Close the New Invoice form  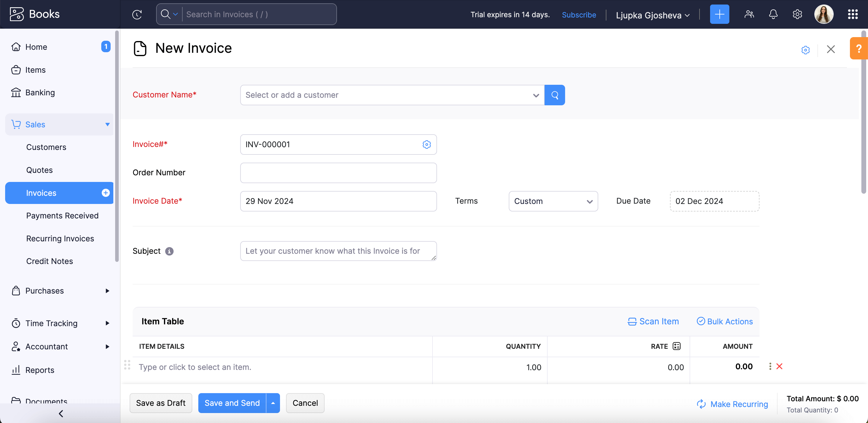(830, 49)
